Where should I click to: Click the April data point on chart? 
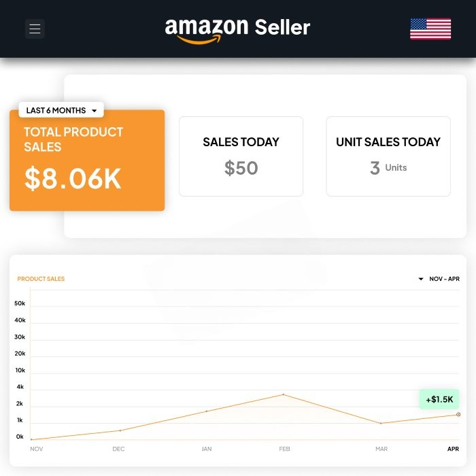point(458,414)
